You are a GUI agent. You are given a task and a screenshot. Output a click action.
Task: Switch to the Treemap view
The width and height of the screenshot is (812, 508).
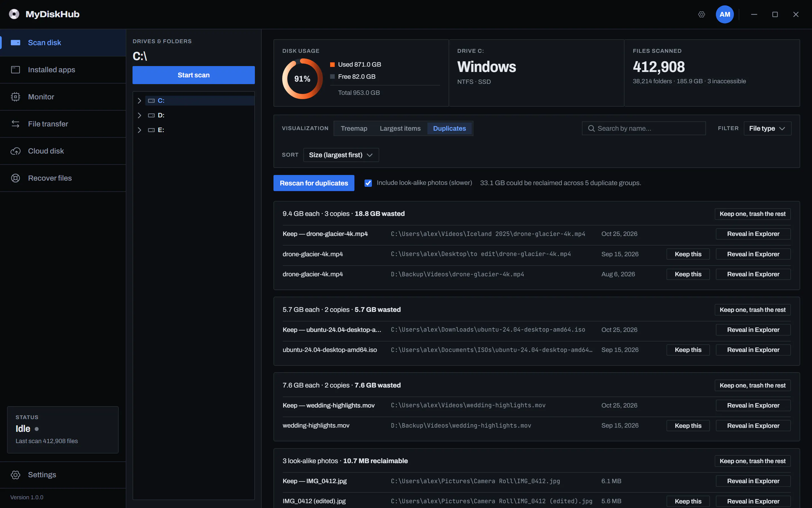354,128
